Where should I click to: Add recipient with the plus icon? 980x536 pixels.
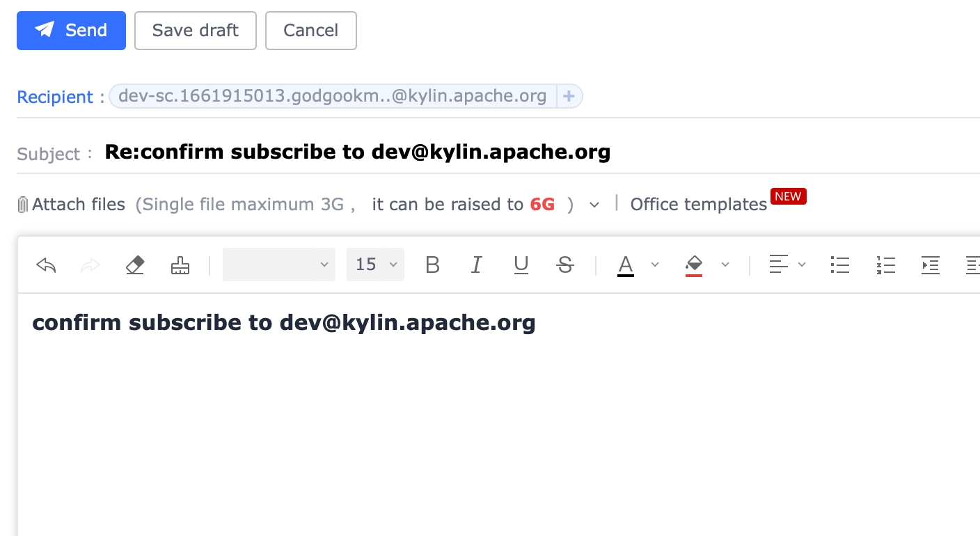(x=569, y=96)
